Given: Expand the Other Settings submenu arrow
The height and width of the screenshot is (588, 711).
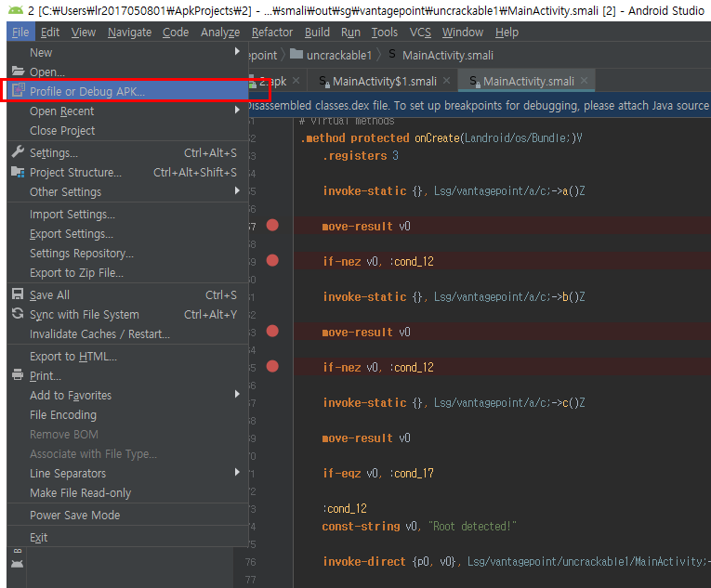Looking at the screenshot, I should (237, 190).
